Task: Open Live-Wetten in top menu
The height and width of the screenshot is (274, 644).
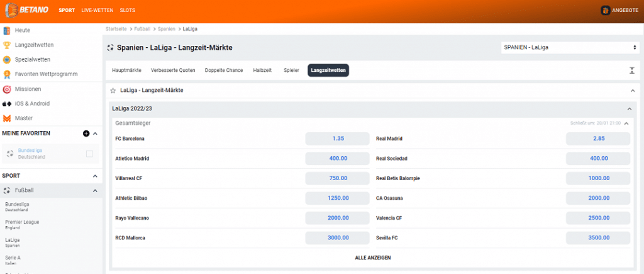Action: point(97,10)
